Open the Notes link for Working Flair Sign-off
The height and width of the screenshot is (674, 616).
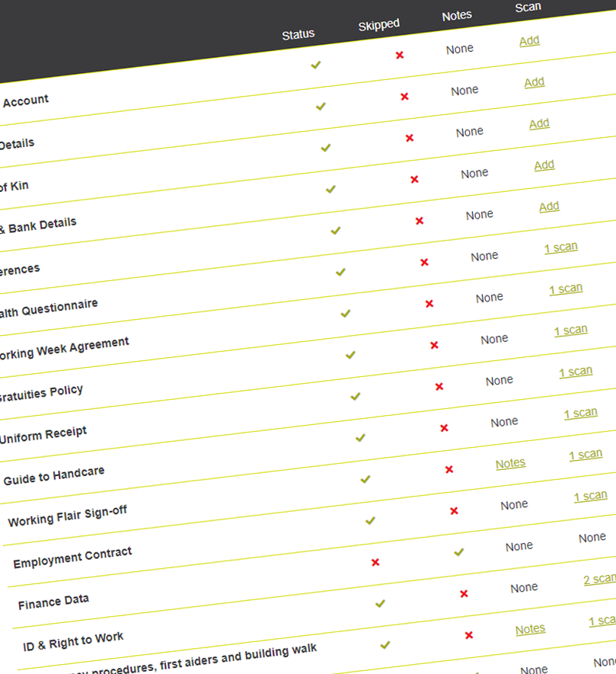coord(510,463)
